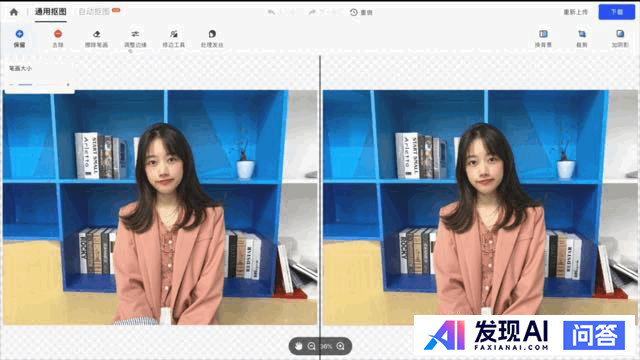Select the red 去除 remove brush tool

tap(58, 38)
